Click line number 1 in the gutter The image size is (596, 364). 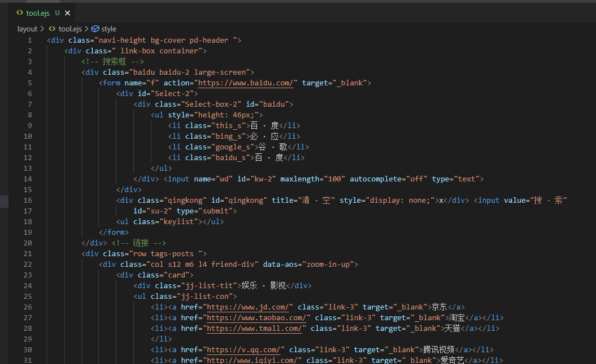30,40
